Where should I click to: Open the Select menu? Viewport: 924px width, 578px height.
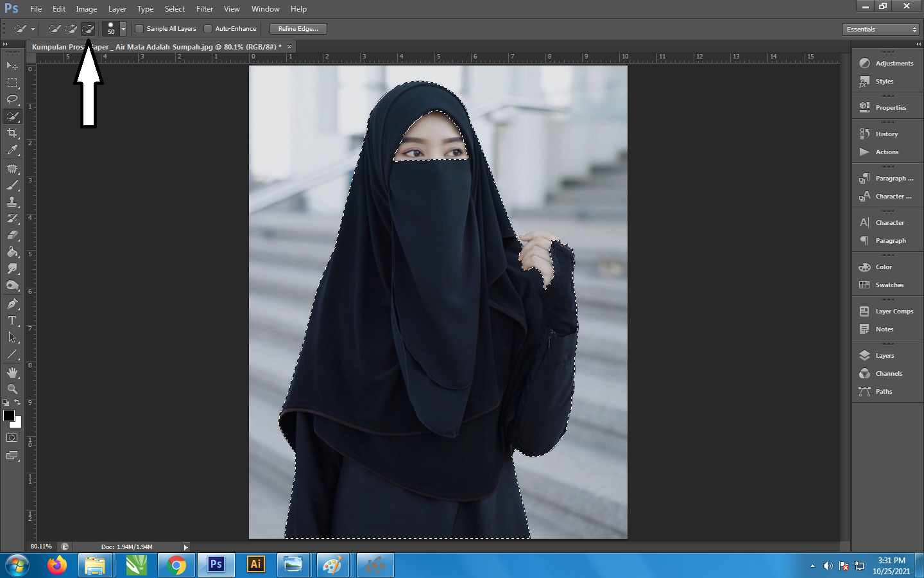(x=175, y=9)
